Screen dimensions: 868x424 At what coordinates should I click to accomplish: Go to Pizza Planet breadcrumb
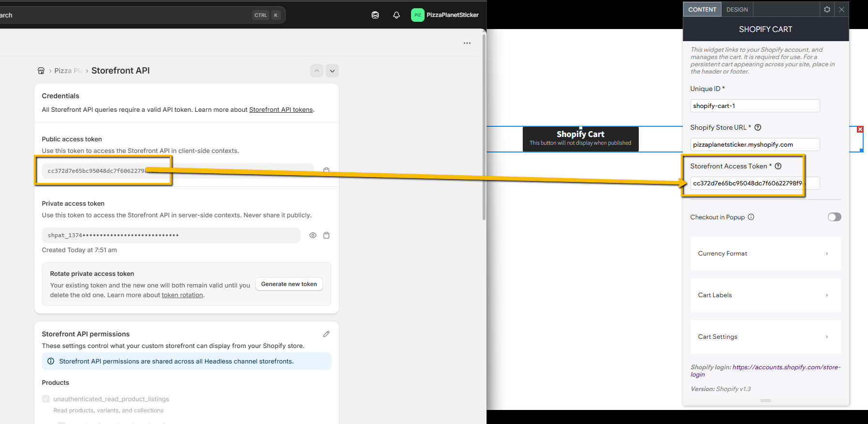(68, 71)
